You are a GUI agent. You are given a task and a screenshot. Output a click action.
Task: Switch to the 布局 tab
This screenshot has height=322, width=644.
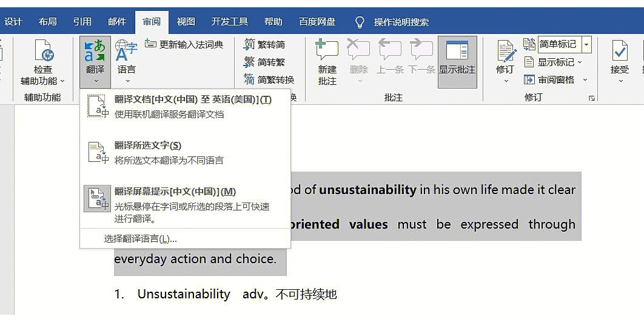48,22
